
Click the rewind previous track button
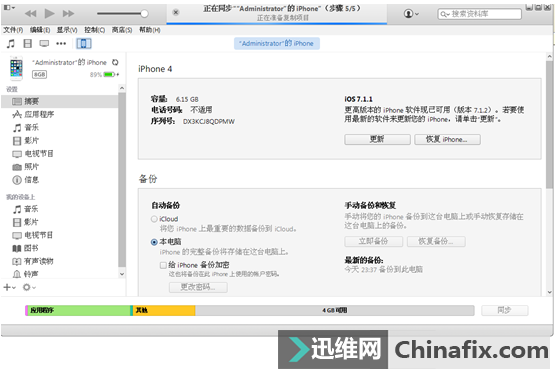pyautogui.click(x=31, y=13)
